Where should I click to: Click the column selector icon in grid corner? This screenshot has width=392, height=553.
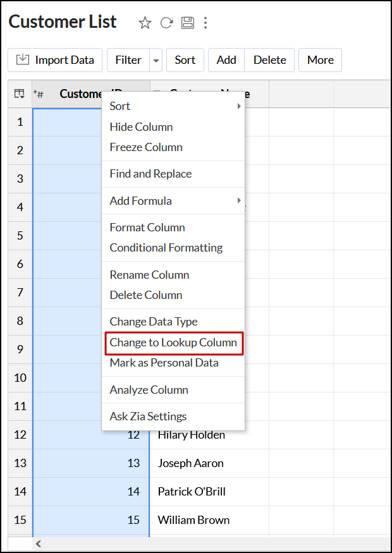coord(20,94)
